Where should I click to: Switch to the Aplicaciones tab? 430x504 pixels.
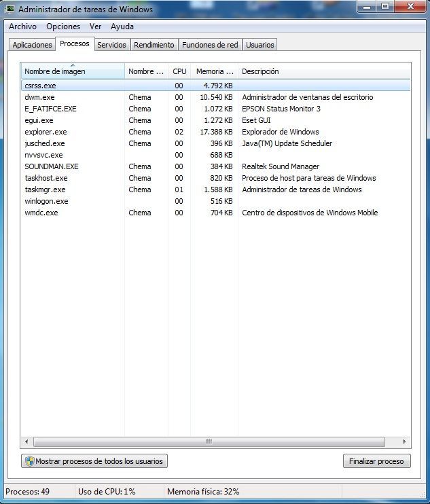[x=32, y=45]
